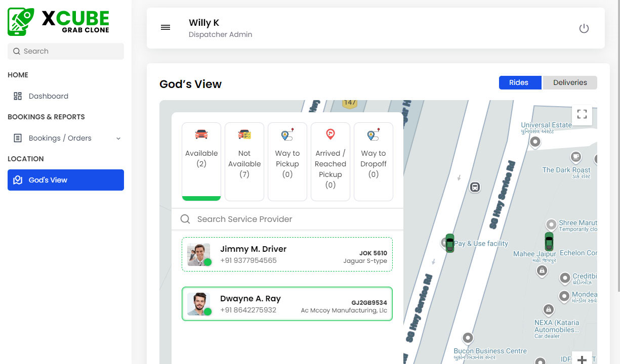Toggle fullscreen map view

click(582, 114)
